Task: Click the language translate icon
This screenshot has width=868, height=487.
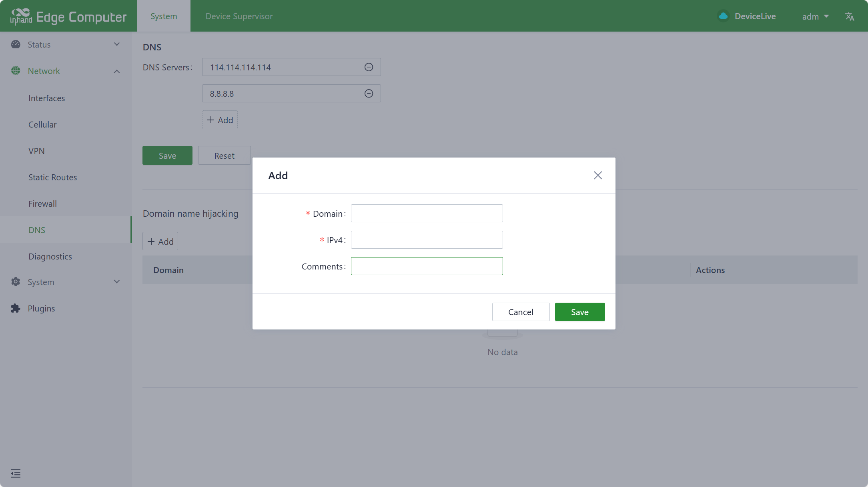Action: (x=849, y=16)
